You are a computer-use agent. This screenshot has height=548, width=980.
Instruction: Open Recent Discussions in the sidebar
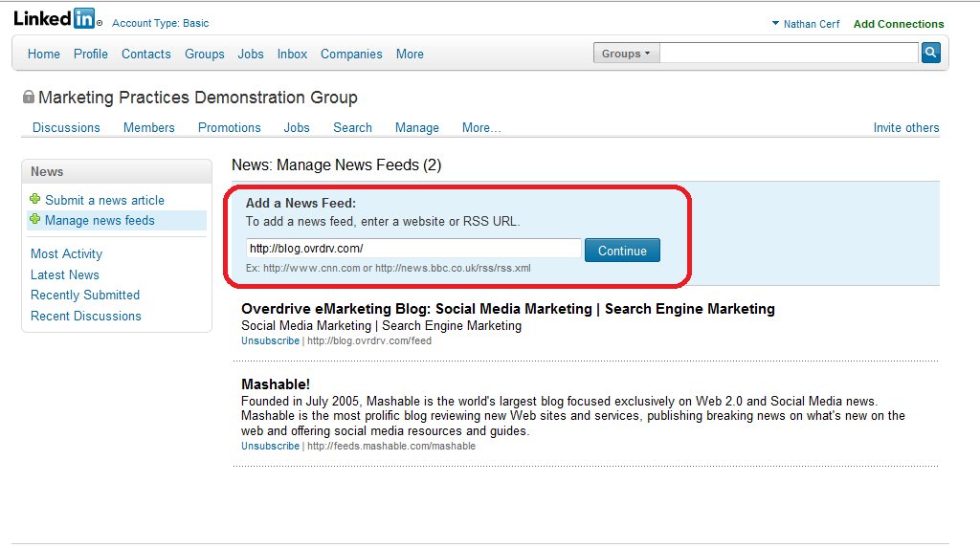click(x=85, y=317)
